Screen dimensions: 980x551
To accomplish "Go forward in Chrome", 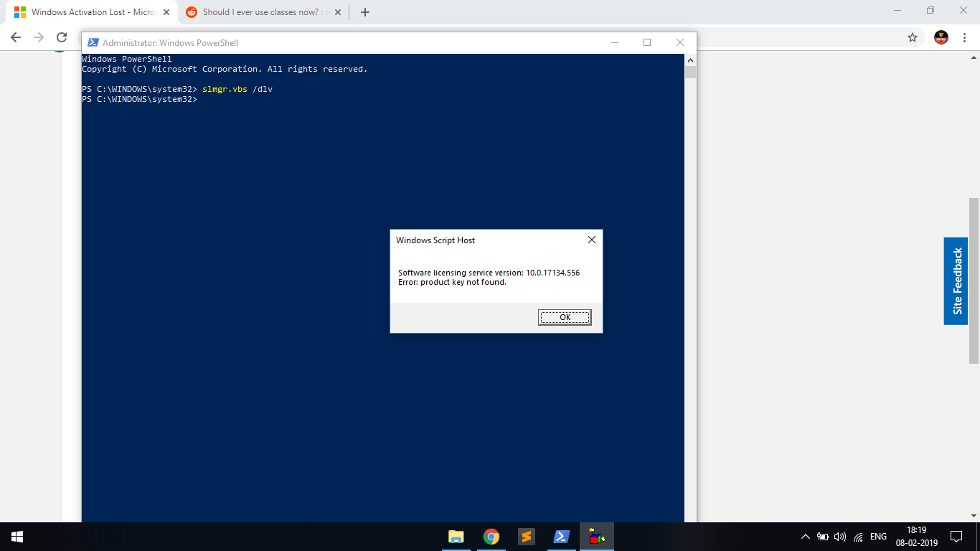I will [39, 37].
